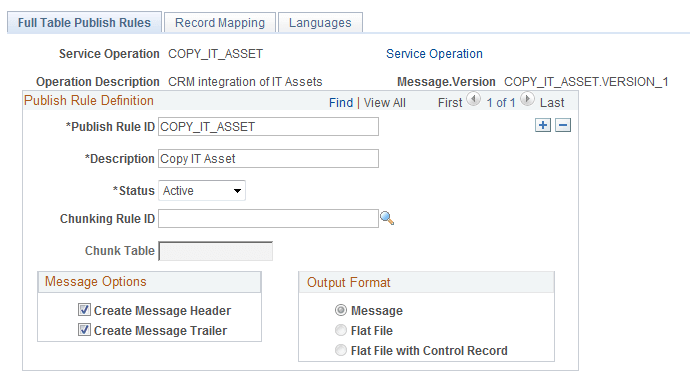Open the Chunking Rule ID lookup magnifier
The height and width of the screenshot is (385, 695).
(387, 218)
